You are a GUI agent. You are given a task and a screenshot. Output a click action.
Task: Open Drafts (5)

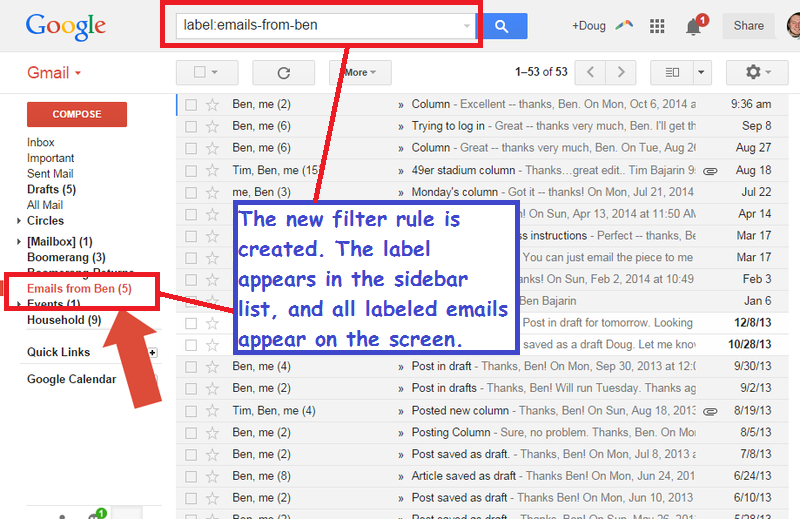click(x=52, y=189)
